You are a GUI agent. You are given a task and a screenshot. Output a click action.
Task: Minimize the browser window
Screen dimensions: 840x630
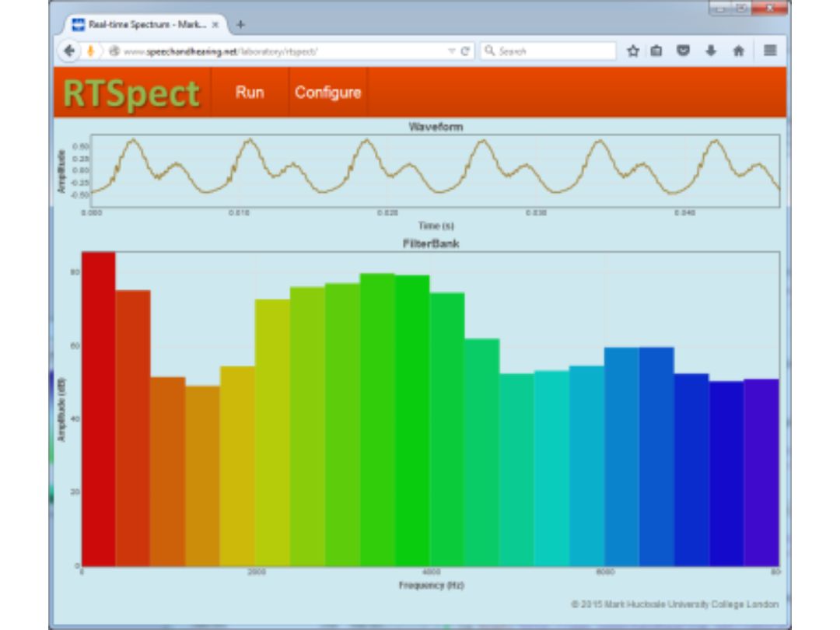tap(720, 8)
